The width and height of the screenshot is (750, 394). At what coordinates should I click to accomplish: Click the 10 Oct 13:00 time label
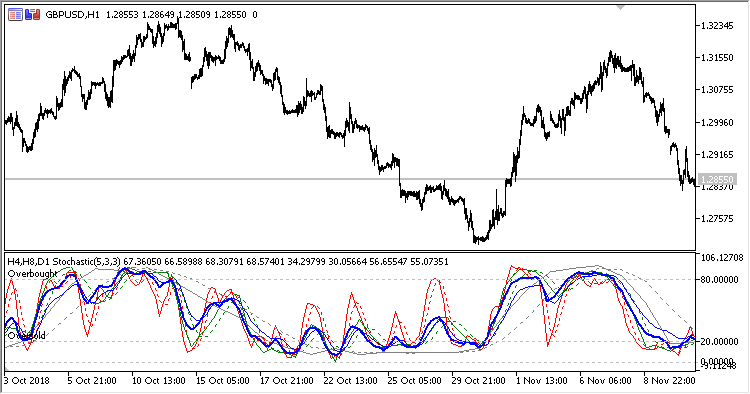pos(158,381)
